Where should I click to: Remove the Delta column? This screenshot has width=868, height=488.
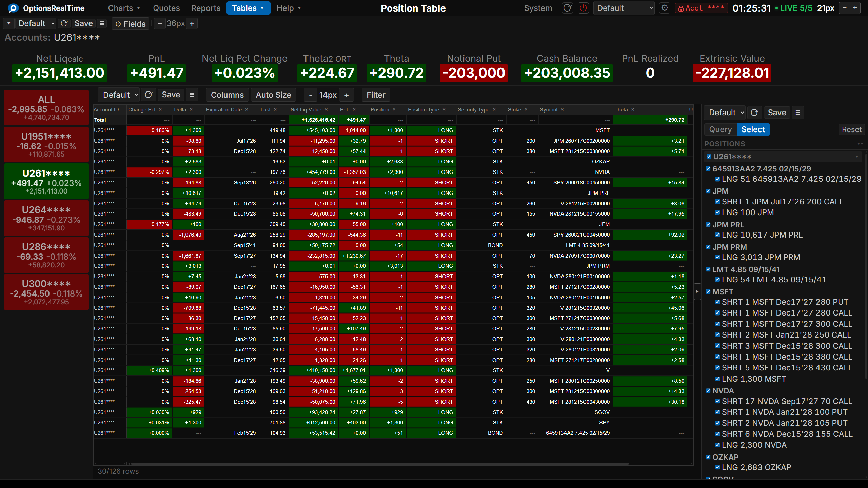[x=191, y=109]
